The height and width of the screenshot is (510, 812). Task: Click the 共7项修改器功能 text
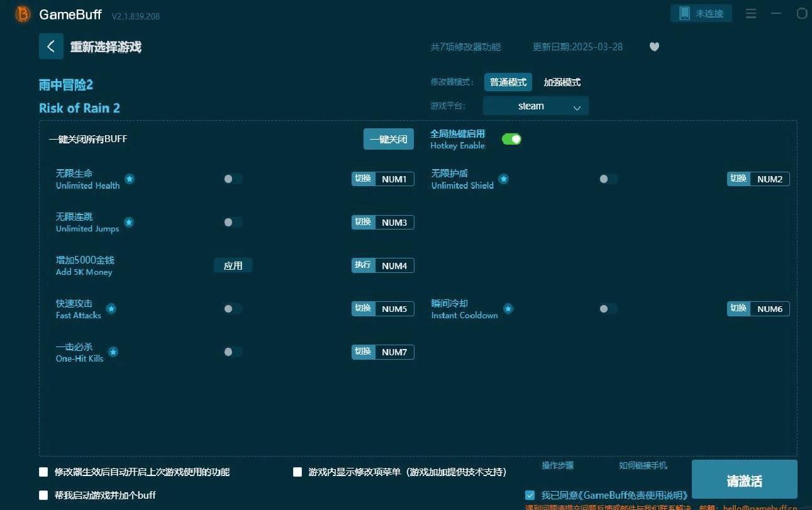(465, 47)
